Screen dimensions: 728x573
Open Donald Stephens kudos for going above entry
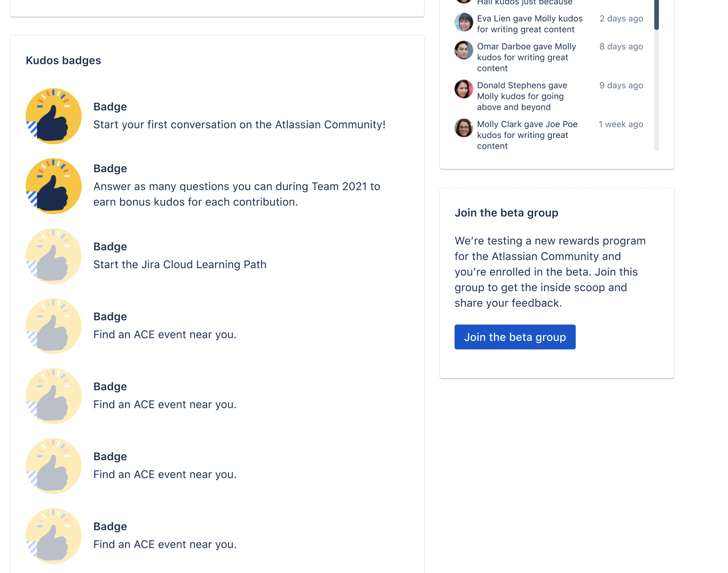point(522,96)
